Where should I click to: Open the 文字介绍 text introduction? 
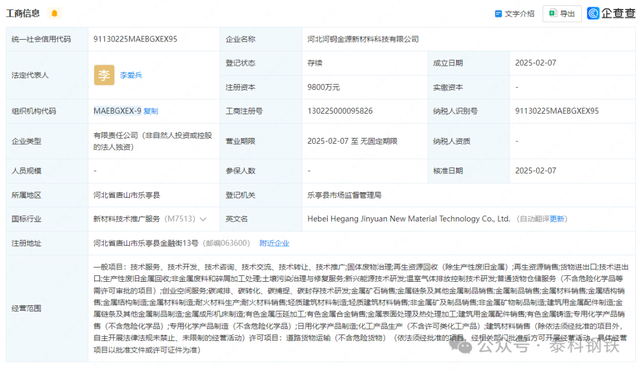(514, 14)
